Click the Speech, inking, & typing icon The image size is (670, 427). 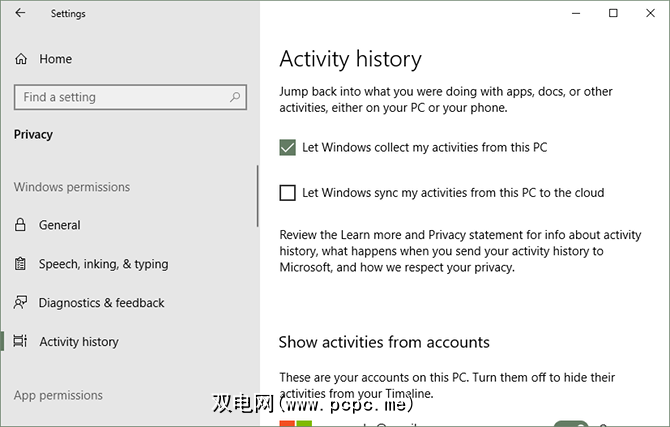click(21, 264)
